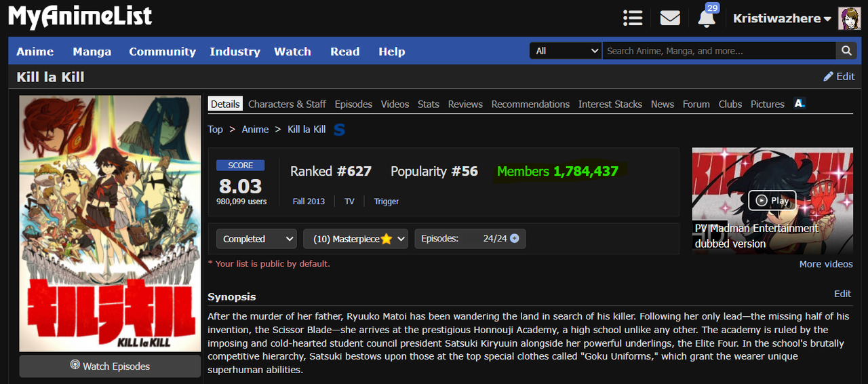The height and width of the screenshot is (384, 868).
Task: Play the PV Madman Entertainment video
Action: 772,200
